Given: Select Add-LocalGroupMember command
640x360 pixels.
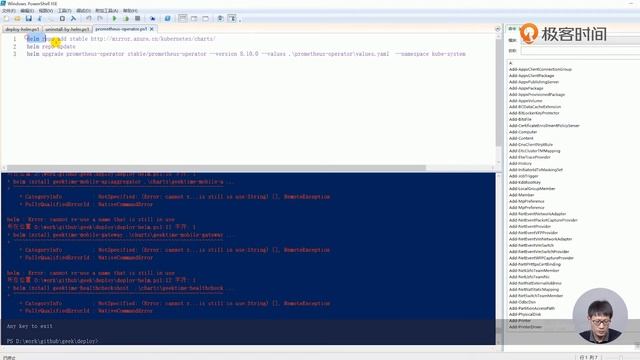Looking at the screenshot, I should pos(532,189).
